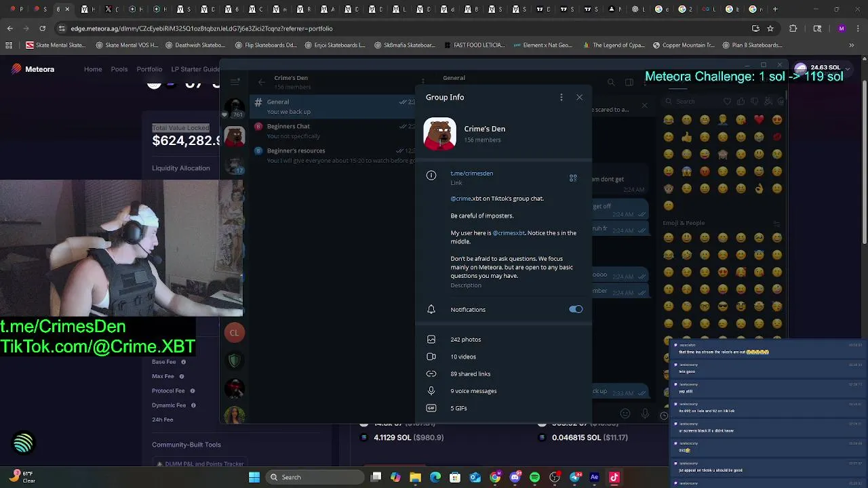The image size is (868, 488).
Task: Open Windows Start menu
Action: (x=254, y=477)
